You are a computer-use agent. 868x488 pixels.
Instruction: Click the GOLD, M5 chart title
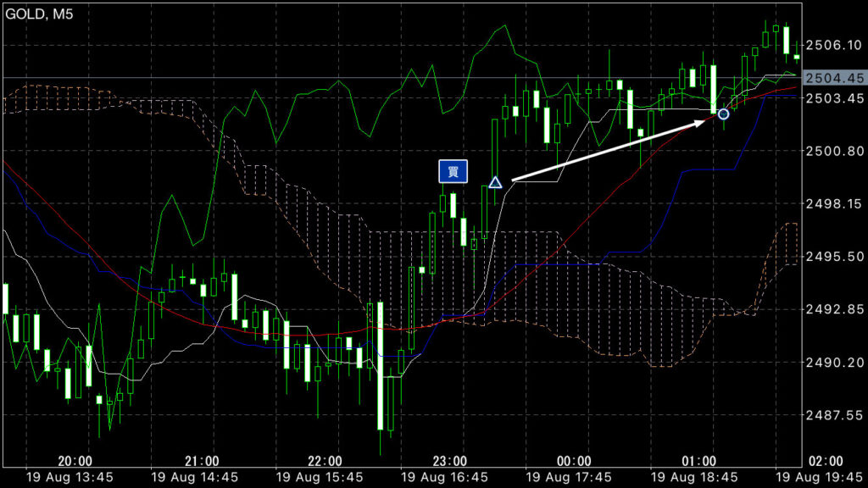40,11
